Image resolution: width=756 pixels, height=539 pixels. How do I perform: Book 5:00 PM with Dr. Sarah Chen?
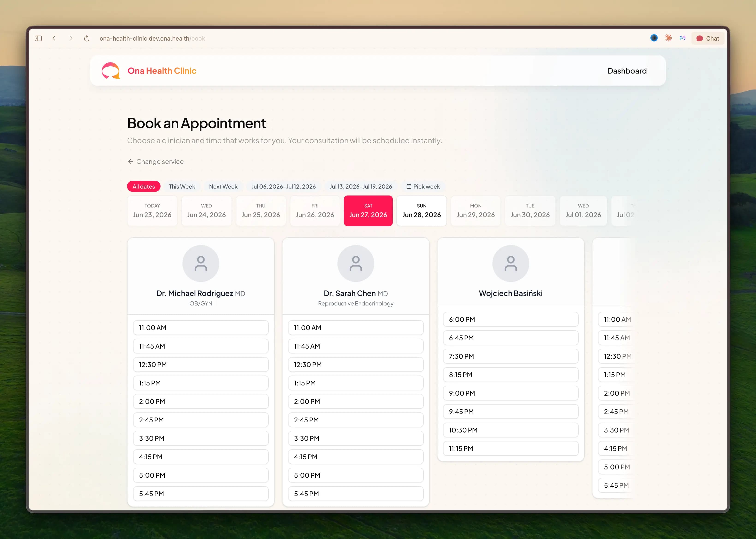(x=356, y=475)
